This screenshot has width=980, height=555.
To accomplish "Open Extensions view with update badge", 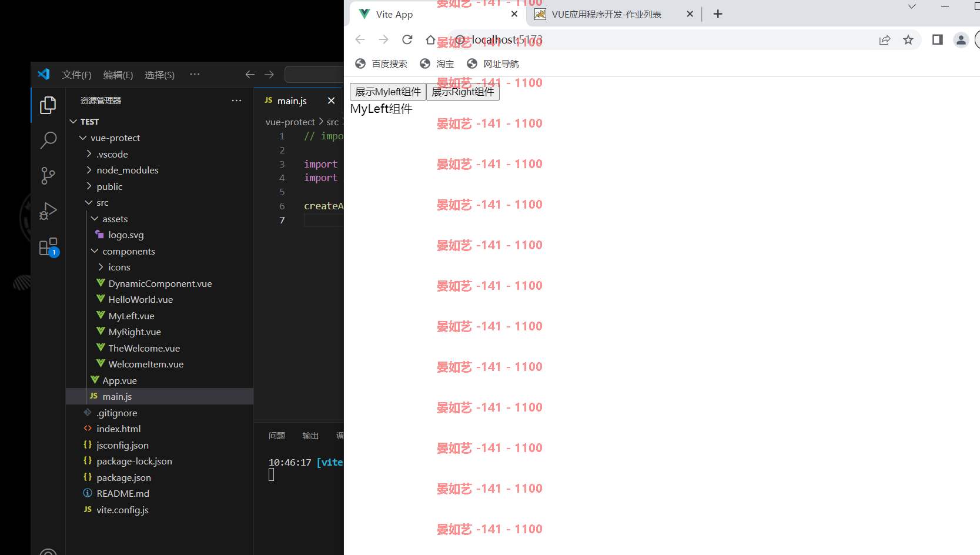I will [48, 247].
